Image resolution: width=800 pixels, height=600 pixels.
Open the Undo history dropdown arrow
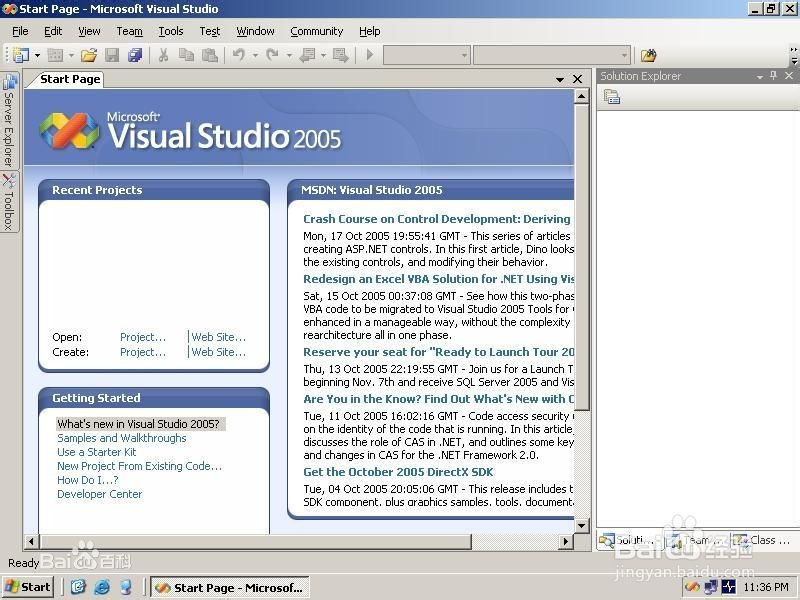pyautogui.click(x=255, y=55)
